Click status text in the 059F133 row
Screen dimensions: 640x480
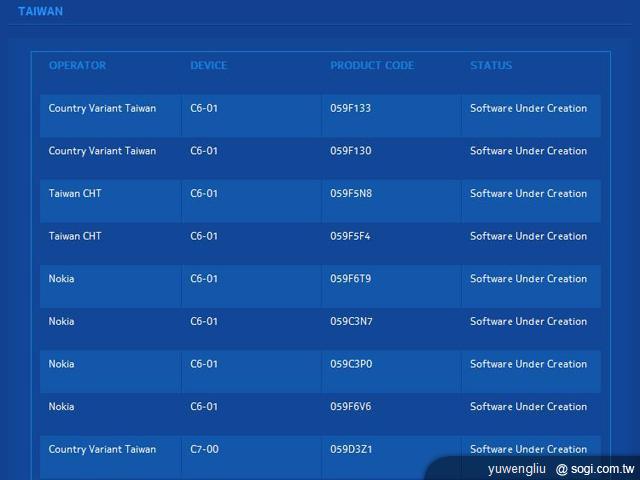click(528, 109)
